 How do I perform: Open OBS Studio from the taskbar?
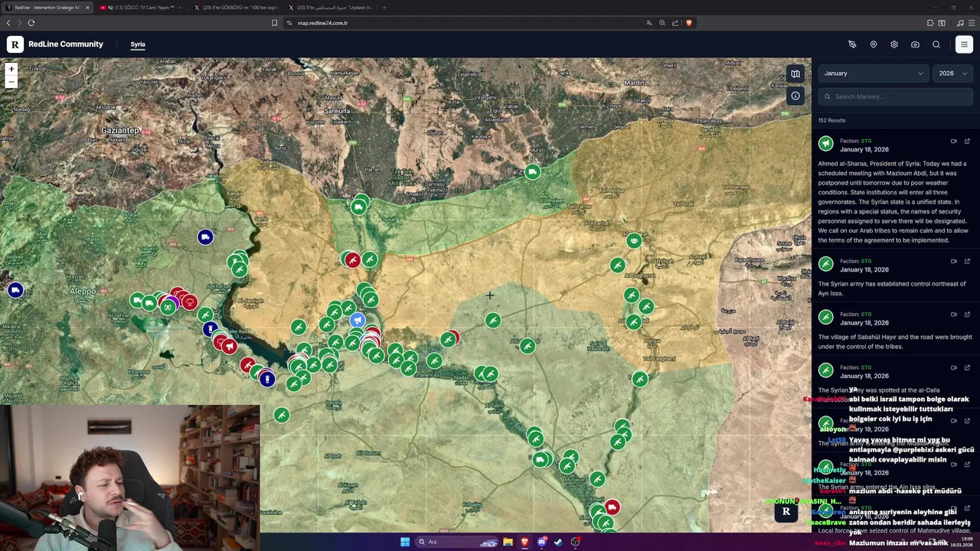[575, 542]
